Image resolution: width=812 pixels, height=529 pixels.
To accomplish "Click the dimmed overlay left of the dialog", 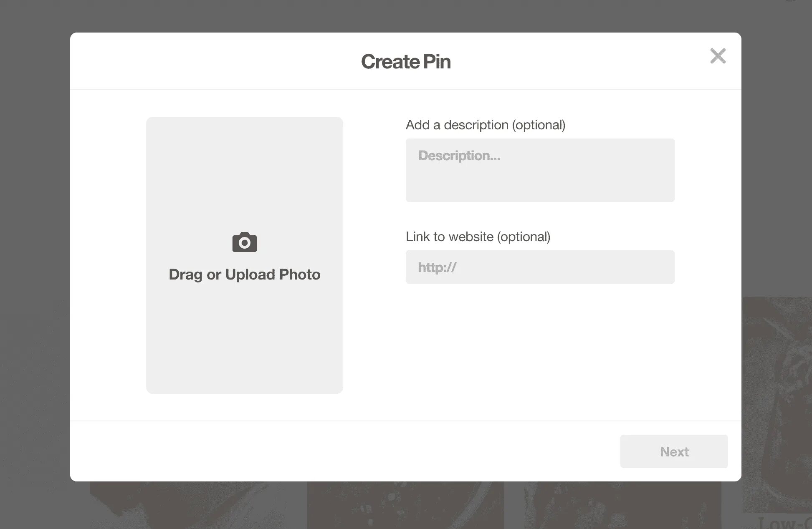I will tap(34, 250).
